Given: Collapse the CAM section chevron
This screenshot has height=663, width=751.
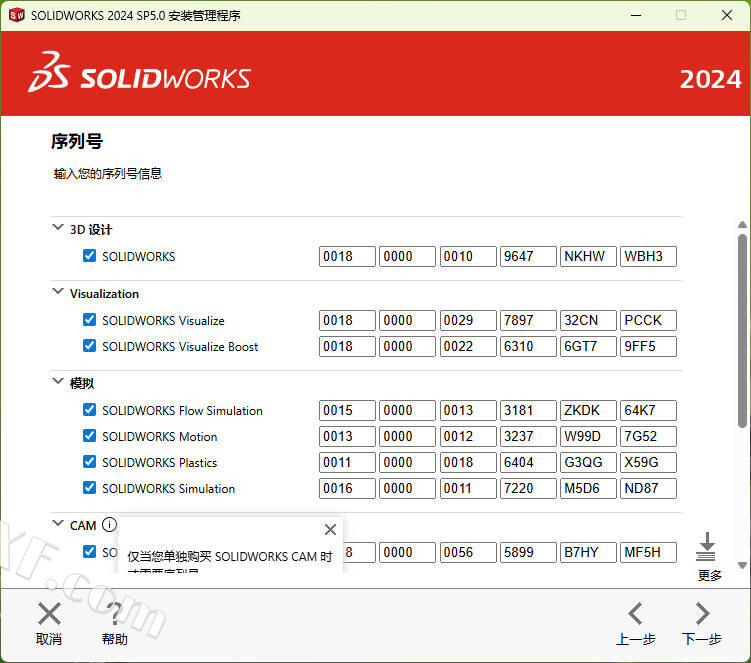Looking at the screenshot, I should [x=57, y=524].
